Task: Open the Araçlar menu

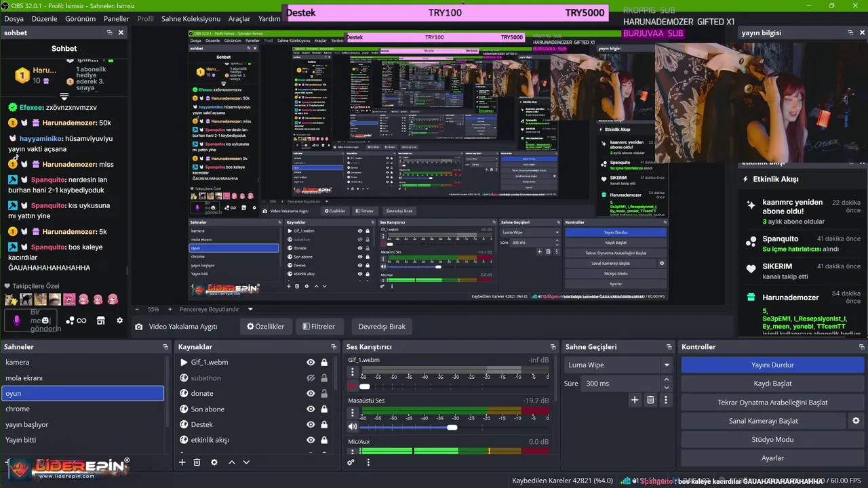Action: (x=239, y=18)
